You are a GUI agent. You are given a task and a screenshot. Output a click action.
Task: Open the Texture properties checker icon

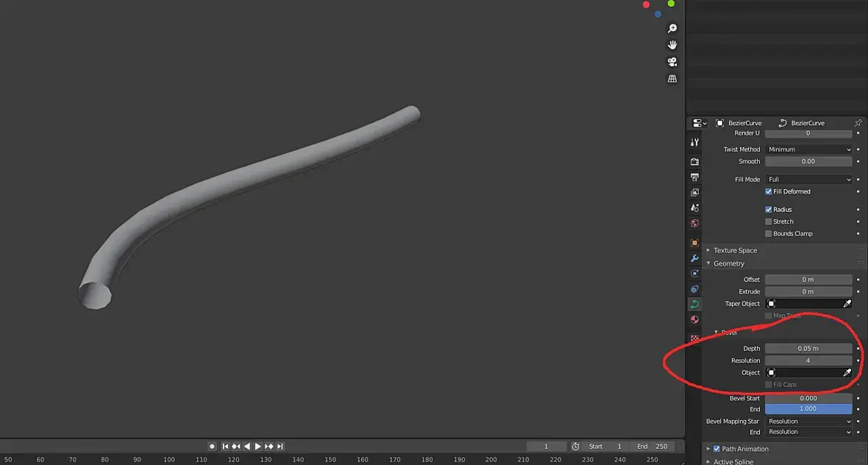694,338
